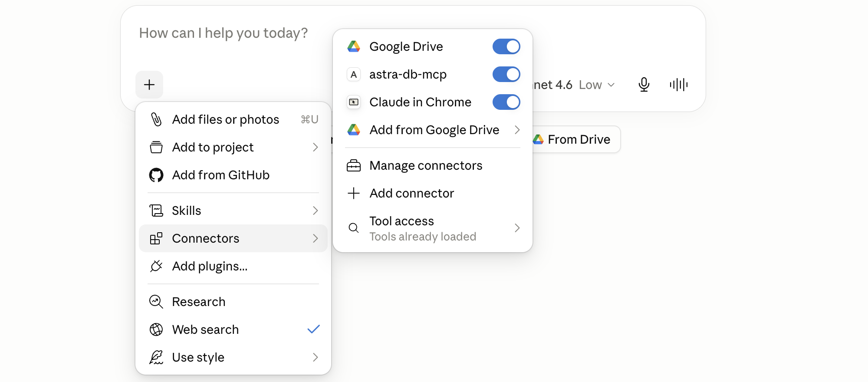Click the 'Web search' label text
This screenshot has width=868, height=382.
205,329
